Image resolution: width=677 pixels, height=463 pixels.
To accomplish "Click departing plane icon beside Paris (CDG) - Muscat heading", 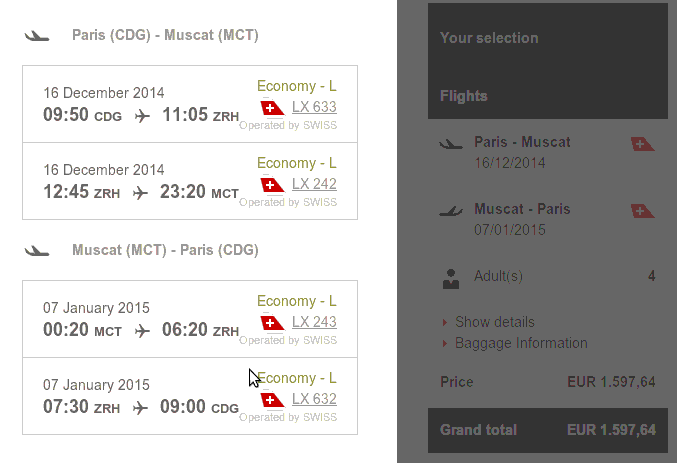I will pyautogui.click(x=37, y=36).
